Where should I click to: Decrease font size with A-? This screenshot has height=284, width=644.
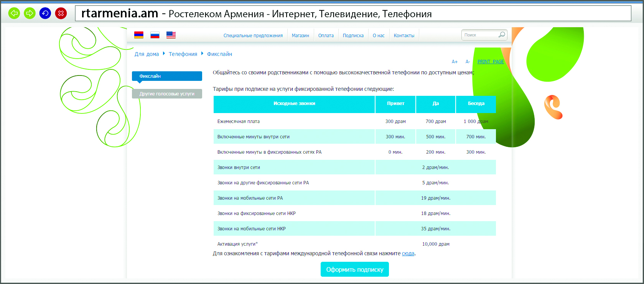pyautogui.click(x=468, y=62)
